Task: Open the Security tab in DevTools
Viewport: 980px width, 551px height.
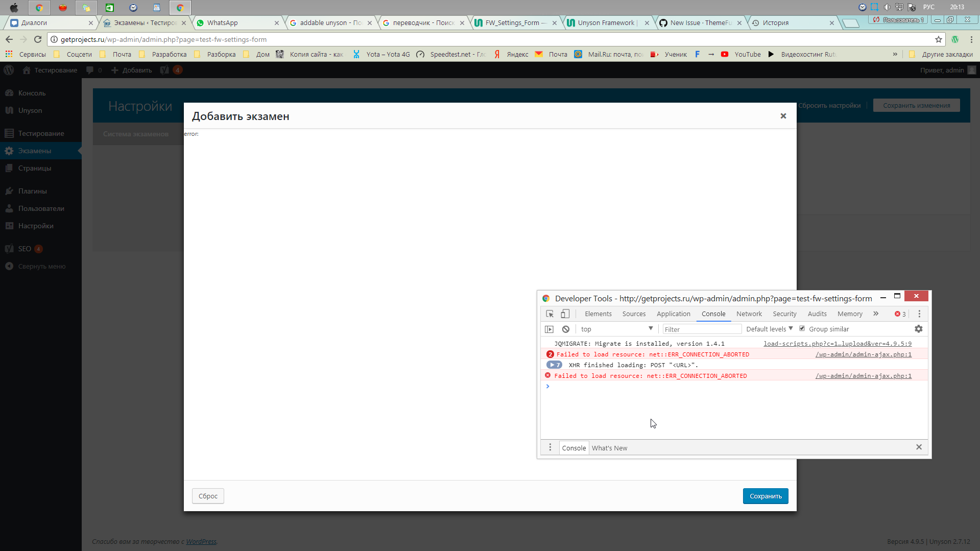Action: point(784,314)
